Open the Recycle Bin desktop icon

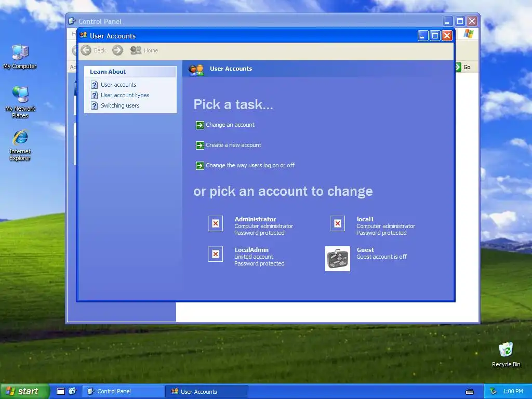[506, 354]
